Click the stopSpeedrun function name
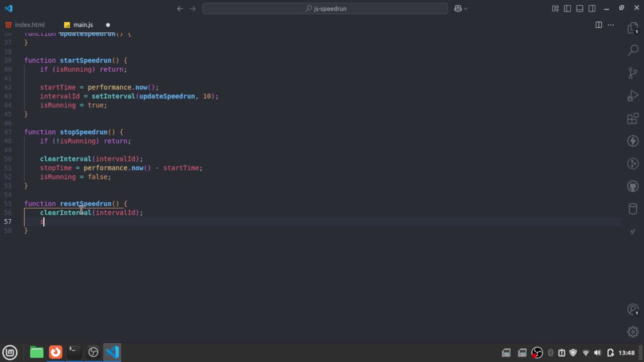The width and height of the screenshot is (644, 362). 84,132
